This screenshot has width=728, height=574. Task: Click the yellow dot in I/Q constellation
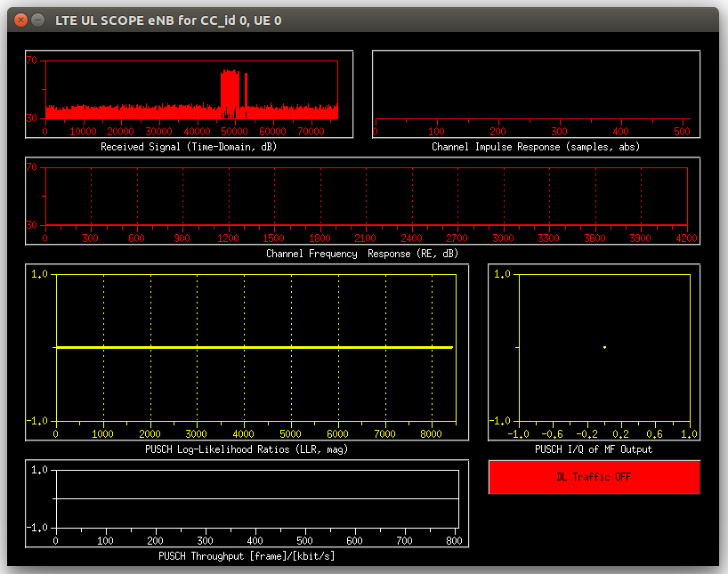(x=604, y=347)
